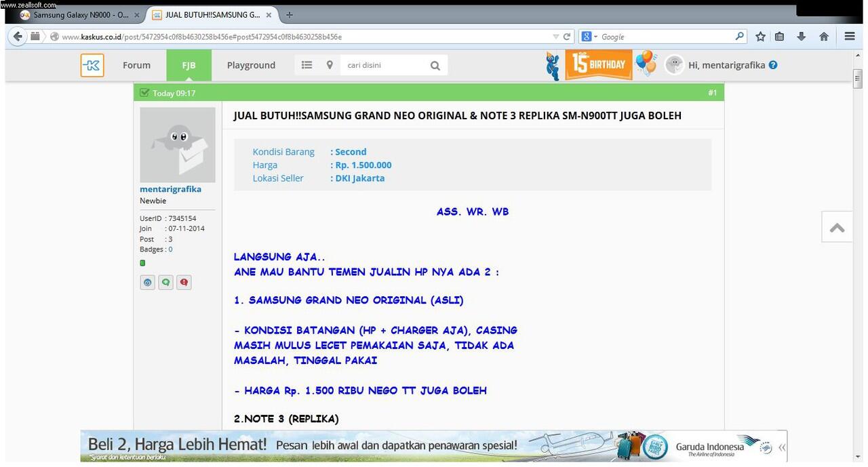Collapse the Garuda Indonesia banner with double arrow

point(782,447)
